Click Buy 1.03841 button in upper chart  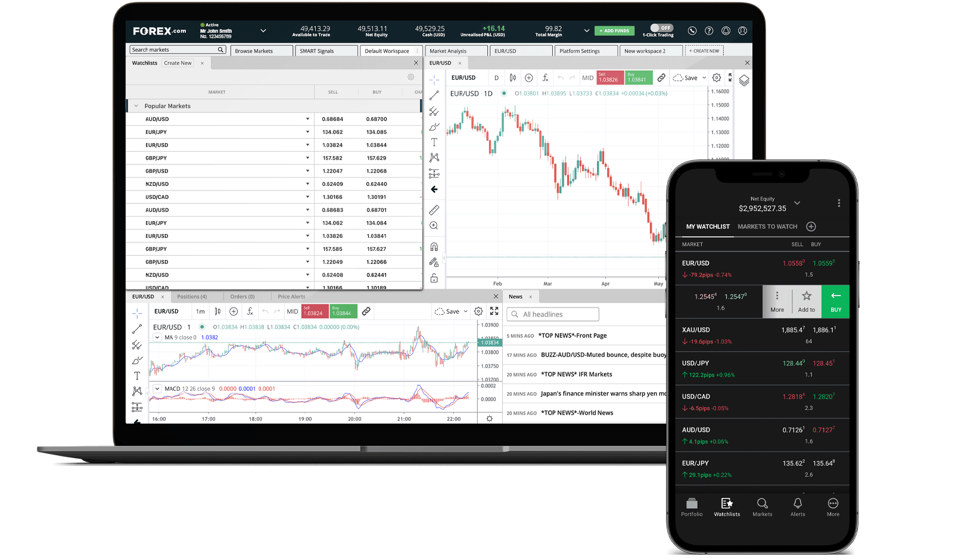(x=639, y=77)
